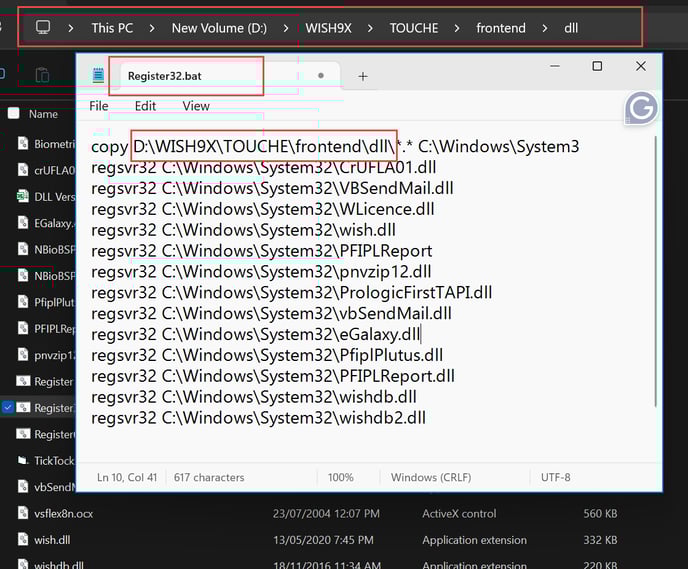Expand the chevron after TOUCHE in breadcrumb
The height and width of the screenshot is (569, 688).
click(457, 28)
